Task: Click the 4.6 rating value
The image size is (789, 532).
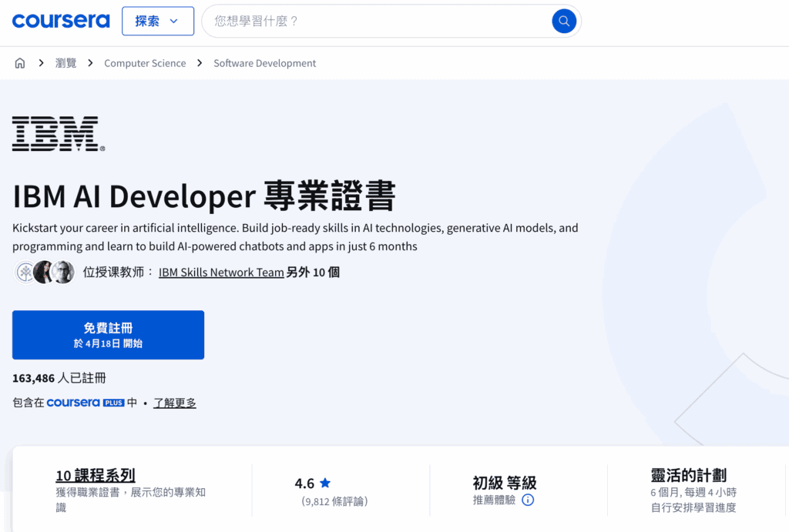Action: coord(304,483)
